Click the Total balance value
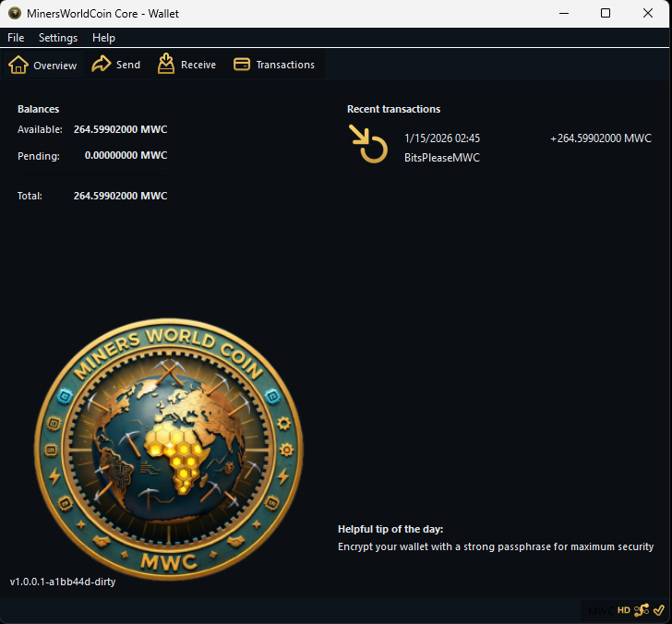This screenshot has height=624, width=672. [120, 196]
